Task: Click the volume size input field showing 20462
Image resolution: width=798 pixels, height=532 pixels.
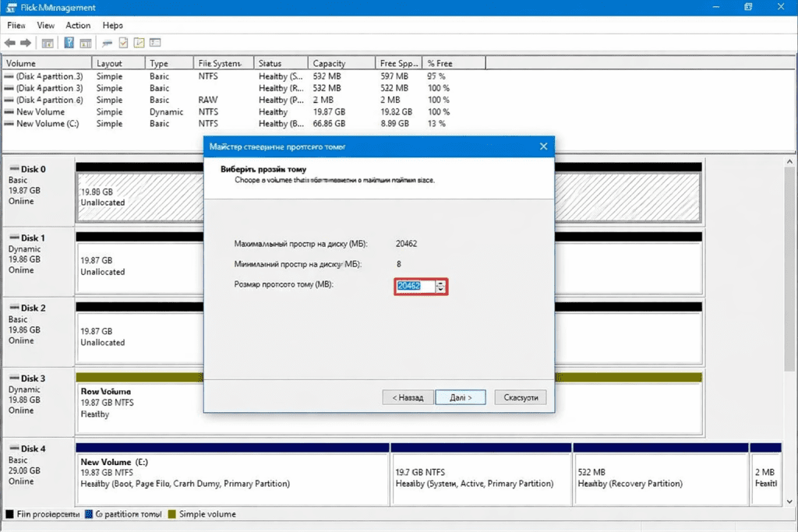Action: click(415, 287)
